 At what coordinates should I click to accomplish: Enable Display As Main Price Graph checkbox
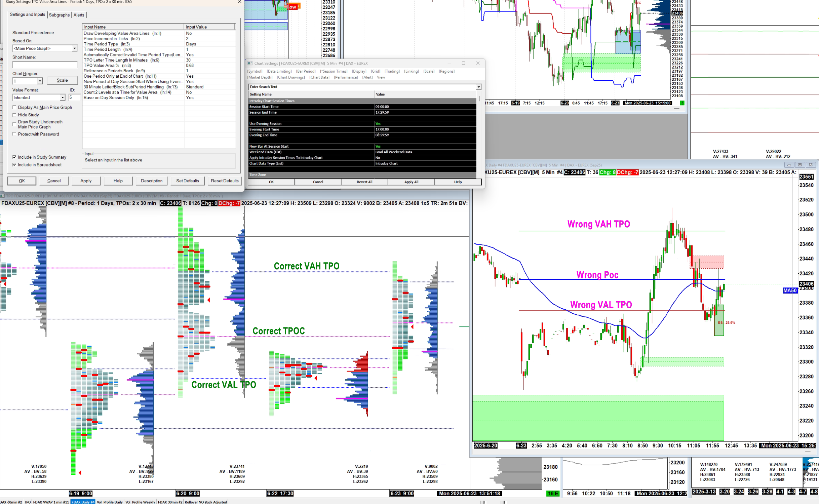click(14, 107)
